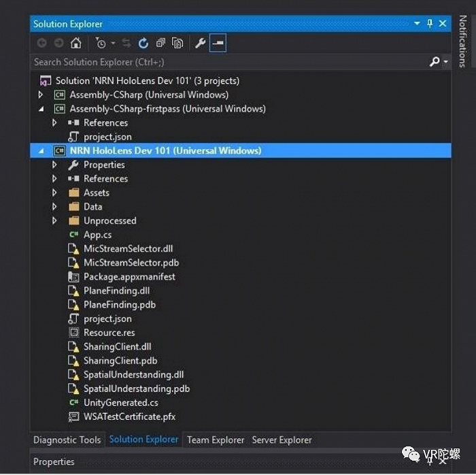Toggle Preview Selected Items button
The width and height of the screenshot is (476, 475).
(x=218, y=43)
